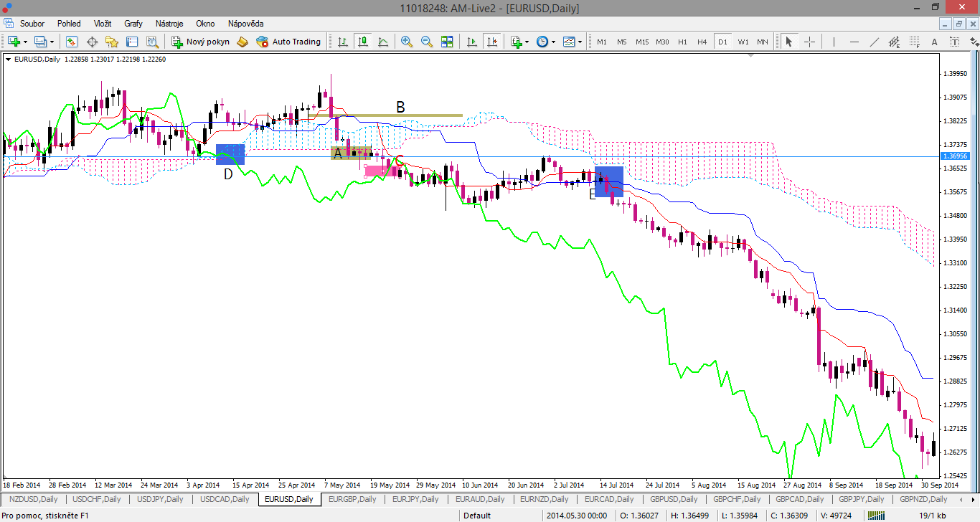Toggle chart auto scroll
This screenshot has width=980, height=522.
471,42
